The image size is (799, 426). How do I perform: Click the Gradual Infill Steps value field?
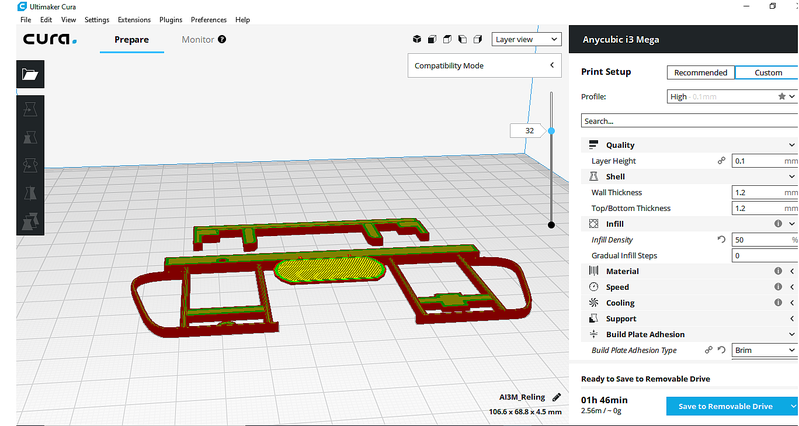tap(765, 255)
